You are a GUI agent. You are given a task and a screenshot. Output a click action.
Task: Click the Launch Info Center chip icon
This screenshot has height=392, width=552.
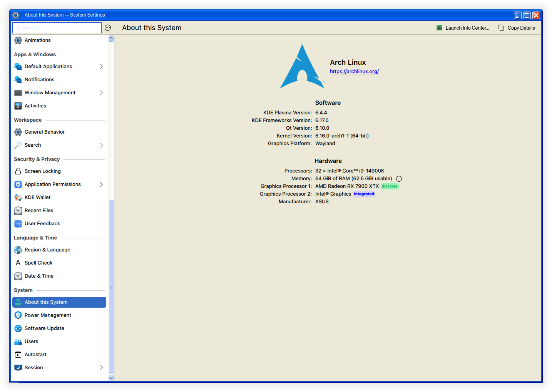439,28
